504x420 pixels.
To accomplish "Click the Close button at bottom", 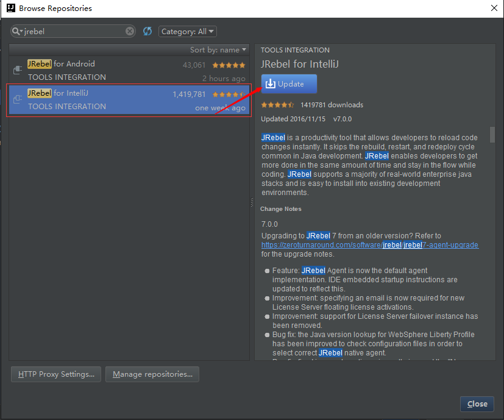I will (x=477, y=404).
